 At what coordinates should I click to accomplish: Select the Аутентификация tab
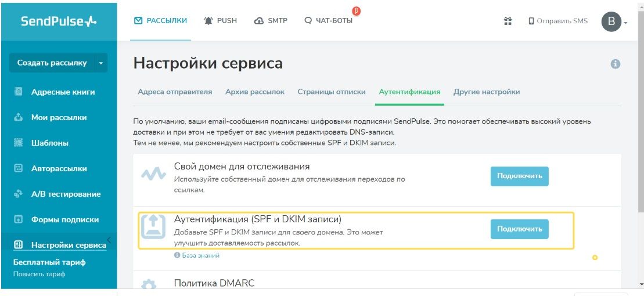(409, 92)
